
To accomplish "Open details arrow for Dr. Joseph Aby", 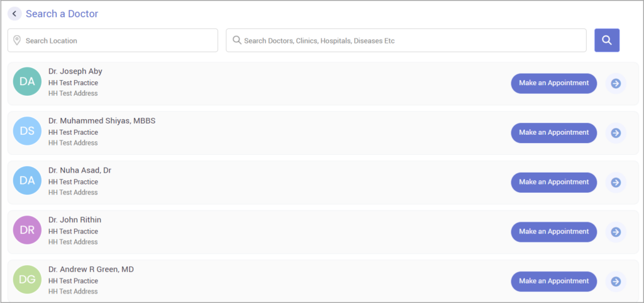I will 616,83.
